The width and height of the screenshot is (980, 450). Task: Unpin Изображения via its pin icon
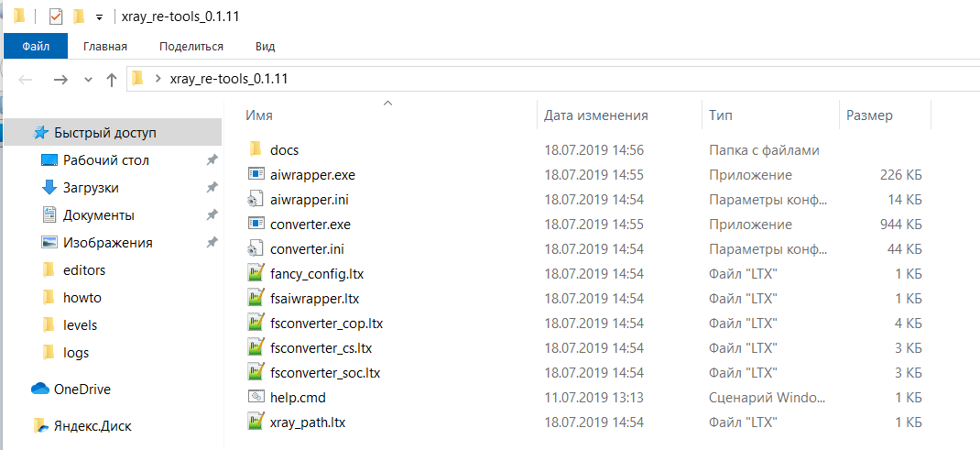tap(212, 243)
